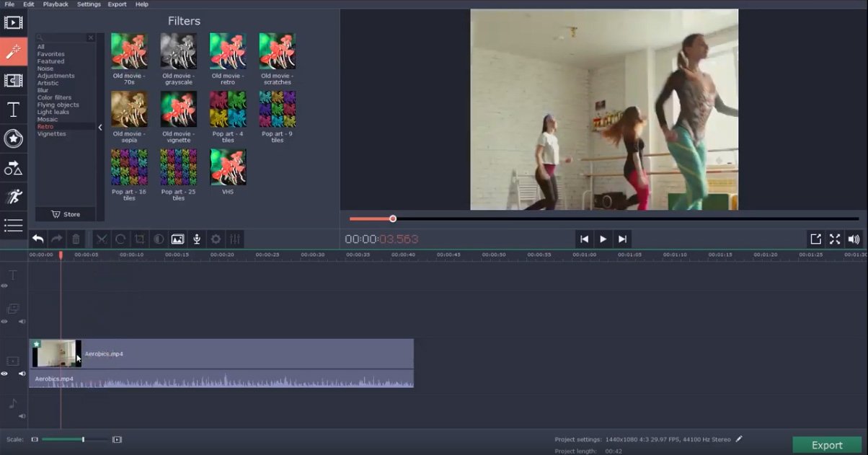
Task: Open Clip properties gear icon
Action: (216, 239)
